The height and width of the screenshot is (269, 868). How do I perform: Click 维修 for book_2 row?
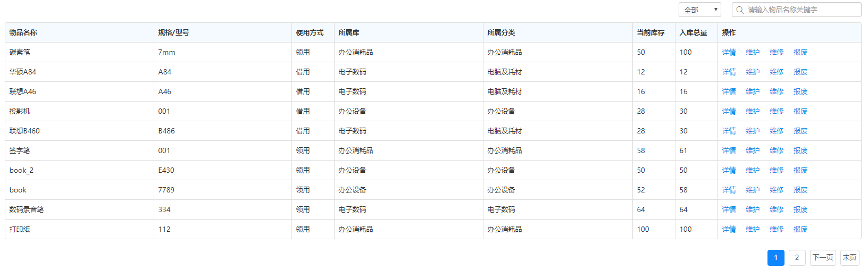point(777,170)
